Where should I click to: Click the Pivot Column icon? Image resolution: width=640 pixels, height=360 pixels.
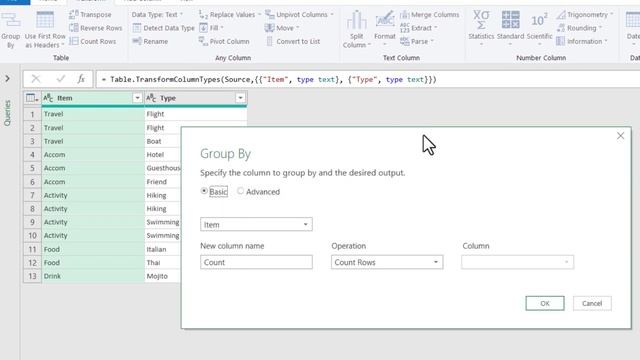[203, 41]
